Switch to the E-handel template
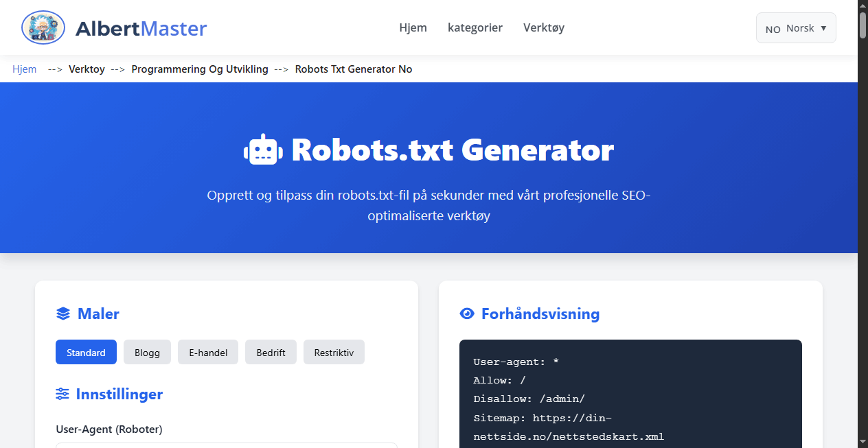The height and width of the screenshot is (448, 868). click(207, 352)
